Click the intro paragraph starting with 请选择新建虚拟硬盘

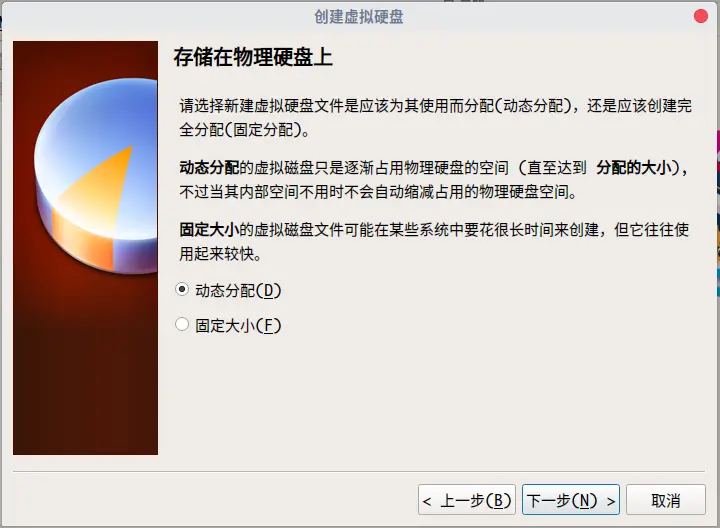435,118
